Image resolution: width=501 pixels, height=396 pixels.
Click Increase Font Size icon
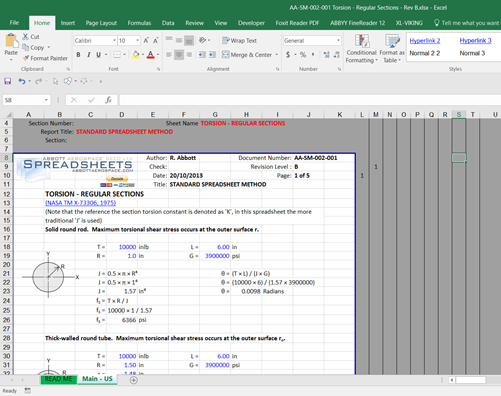pyautogui.click(x=146, y=40)
